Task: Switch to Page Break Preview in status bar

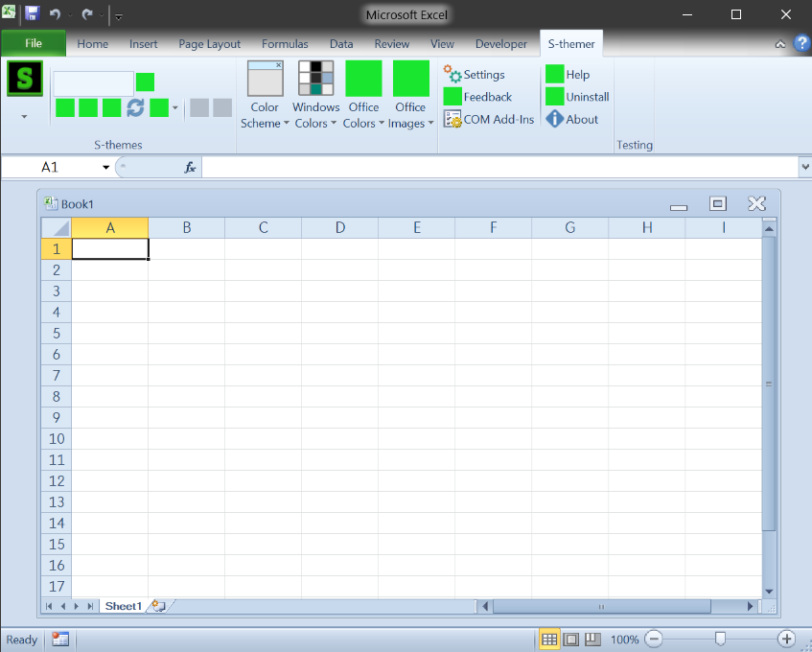Action: point(592,640)
